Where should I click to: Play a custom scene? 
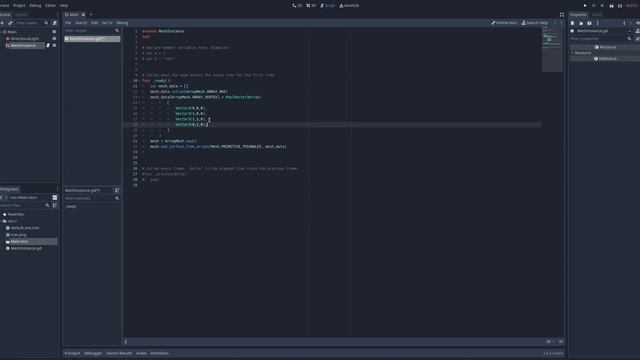(x=620, y=6)
